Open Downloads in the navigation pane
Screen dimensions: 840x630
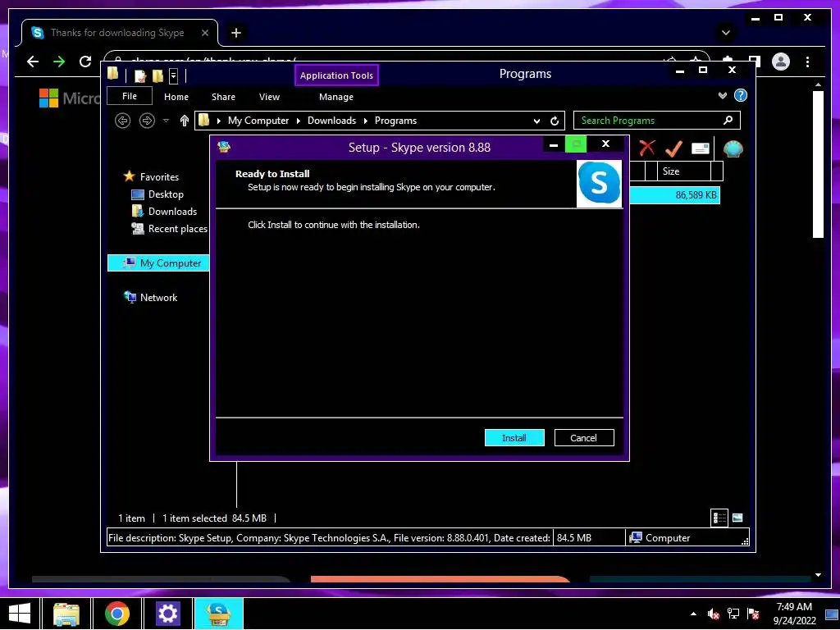click(164, 211)
